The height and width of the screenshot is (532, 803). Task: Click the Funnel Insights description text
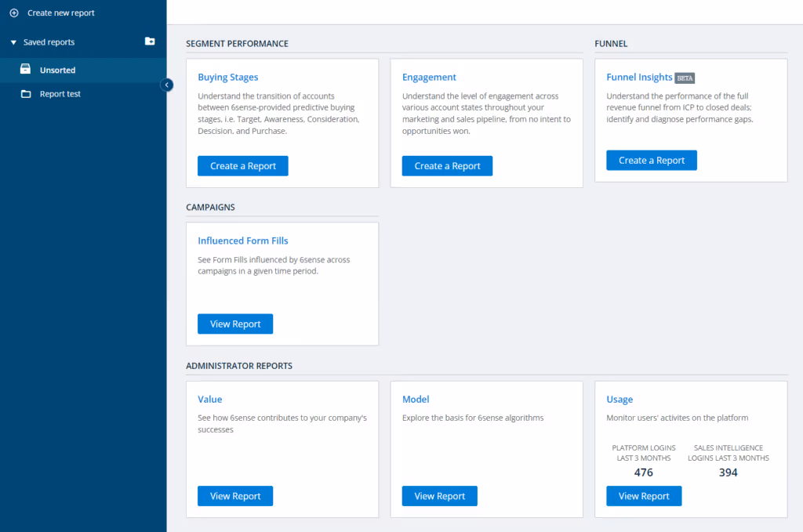click(x=680, y=107)
